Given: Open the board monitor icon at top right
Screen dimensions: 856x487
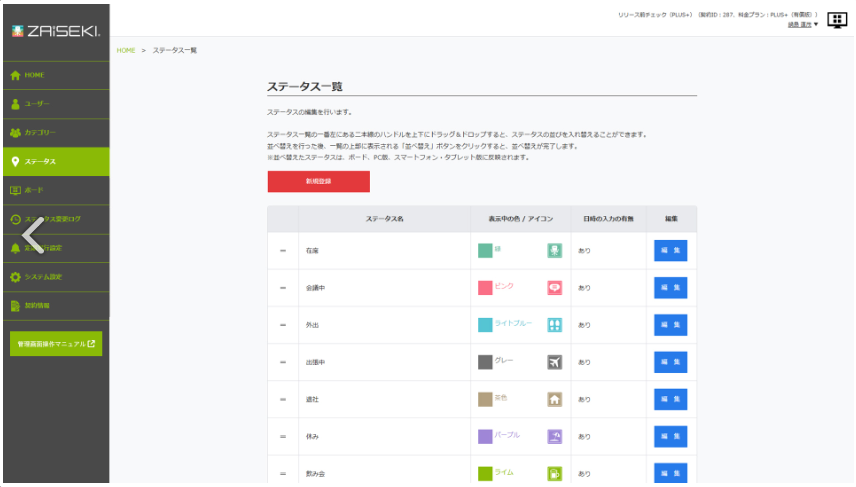Looking at the screenshot, I should point(836,19).
